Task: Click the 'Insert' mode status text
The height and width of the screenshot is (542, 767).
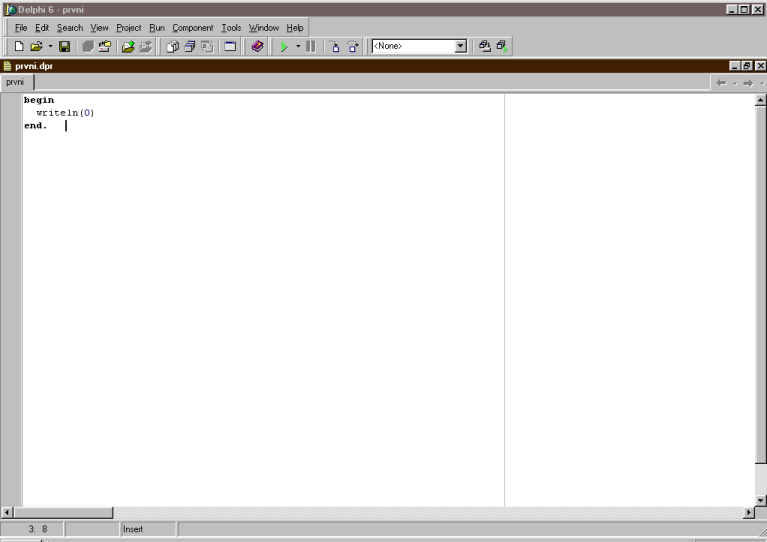Action: click(x=133, y=529)
